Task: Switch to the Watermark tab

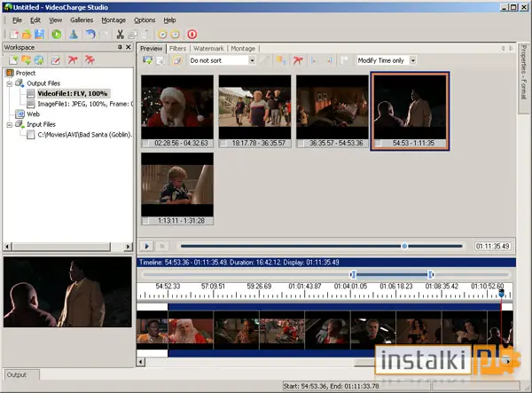Action: click(x=208, y=49)
